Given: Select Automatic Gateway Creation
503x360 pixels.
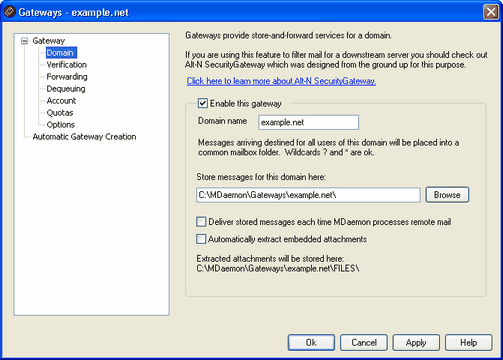Looking at the screenshot, I should coord(84,137).
